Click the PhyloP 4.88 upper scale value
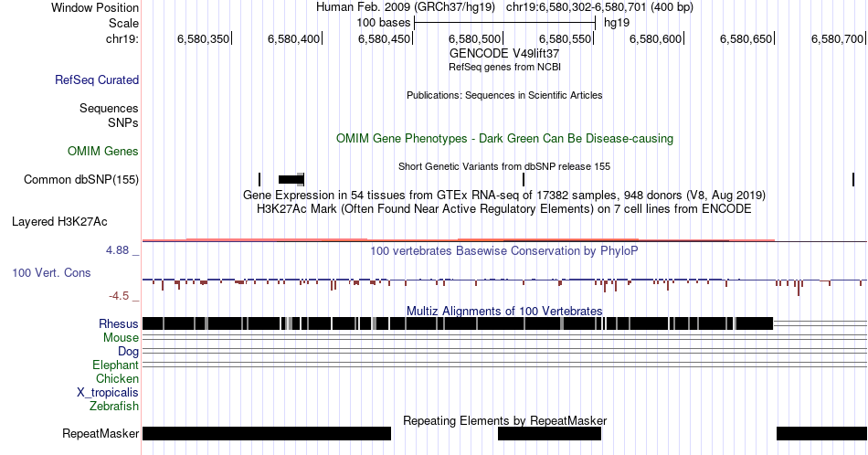868x455 pixels. tap(117, 250)
